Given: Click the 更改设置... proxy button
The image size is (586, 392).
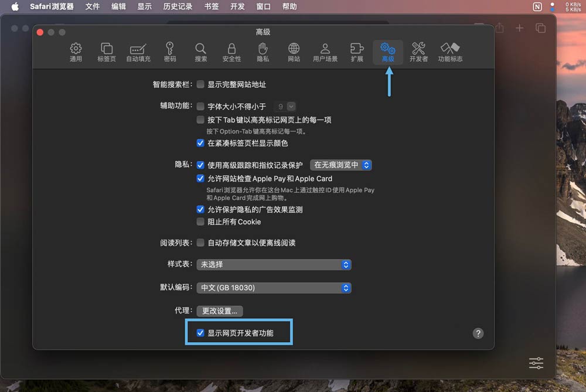Looking at the screenshot, I should 220,311.
